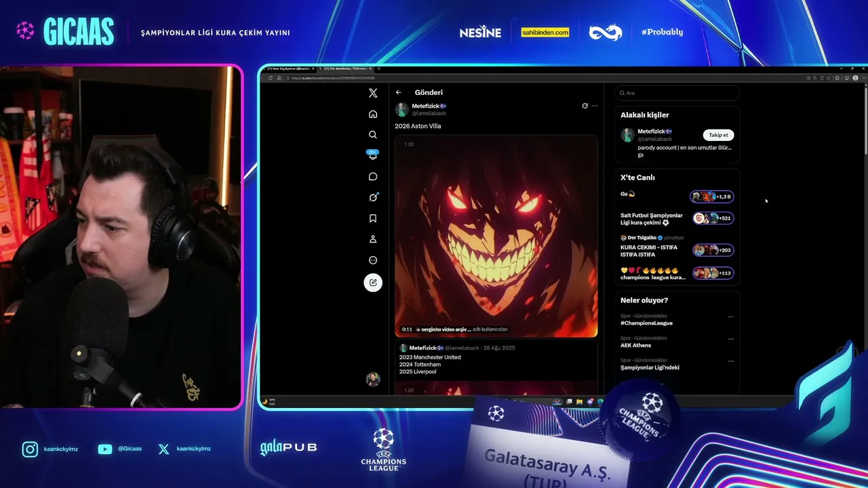Follow Metefizick with Takip et button
Viewport: 868px width, 488px height.
(x=718, y=135)
